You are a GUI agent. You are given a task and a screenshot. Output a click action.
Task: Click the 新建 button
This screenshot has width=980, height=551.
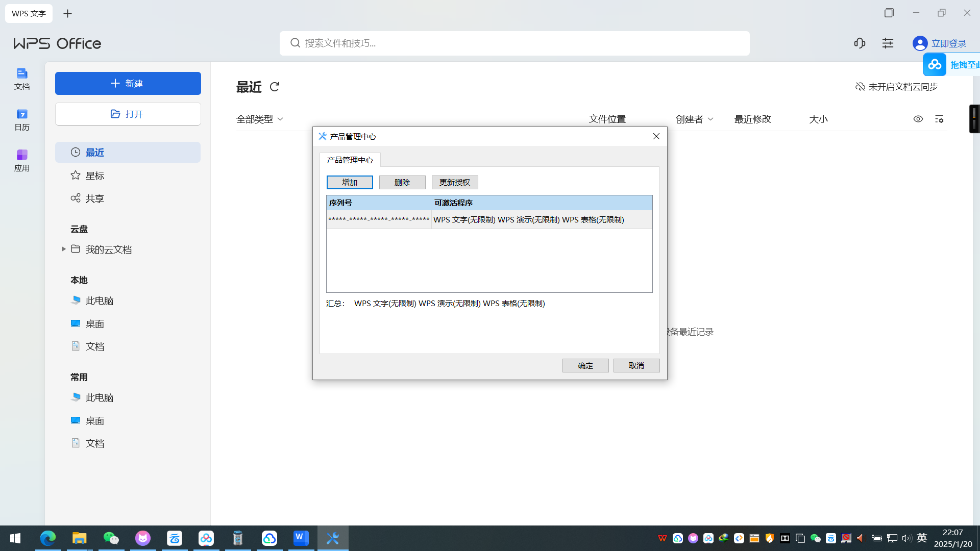[128, 83]
